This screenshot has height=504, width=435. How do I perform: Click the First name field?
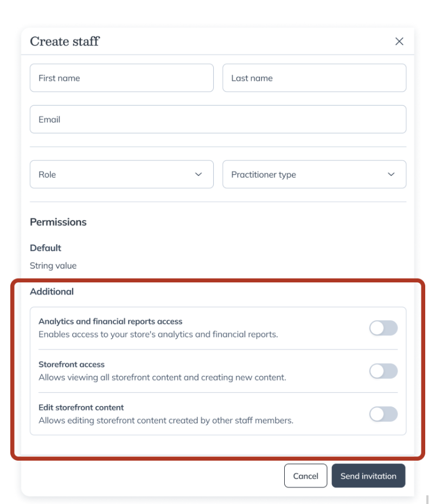tap(121, 78)
